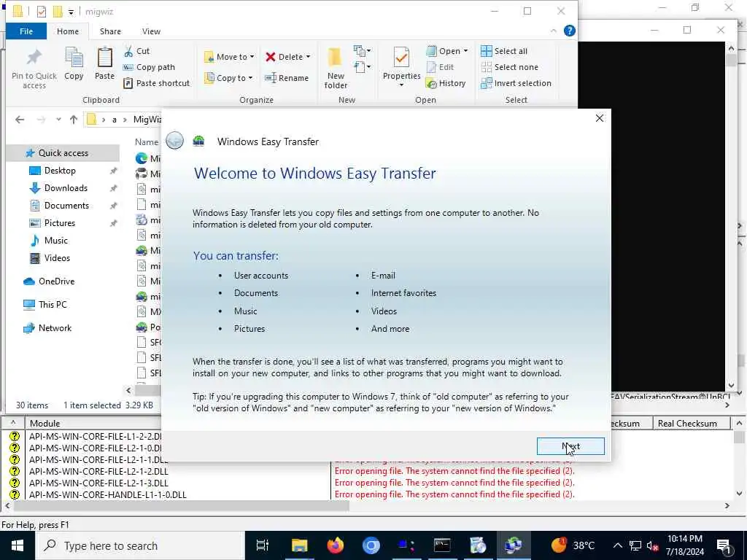This screenshot has height=560, width=747.
Task: Click Select none in ribbon
Action: (x=509, y=67)
